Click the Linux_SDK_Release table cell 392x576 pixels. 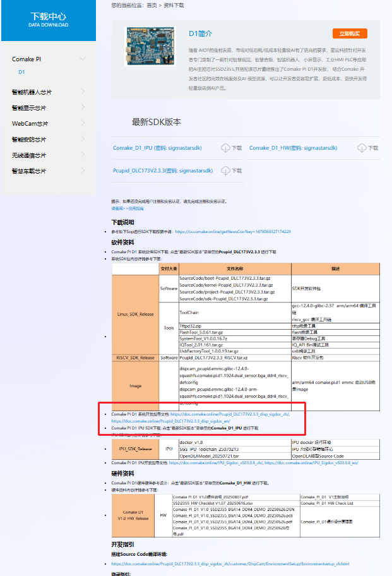[136, 315]
